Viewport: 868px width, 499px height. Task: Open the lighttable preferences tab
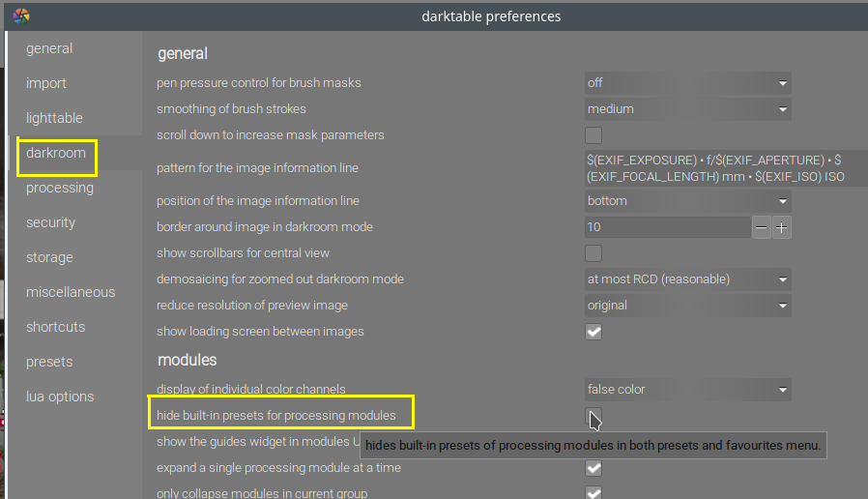point(54,118)
